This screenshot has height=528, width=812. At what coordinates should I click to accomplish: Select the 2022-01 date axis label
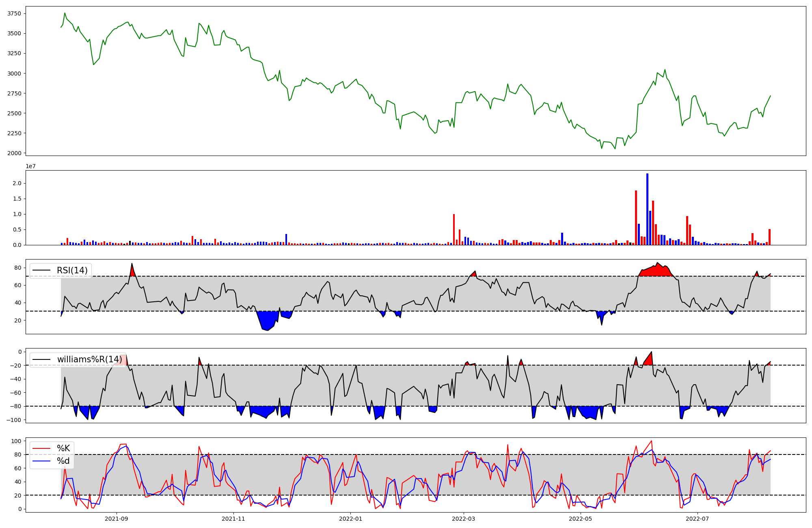click(350, 519)
